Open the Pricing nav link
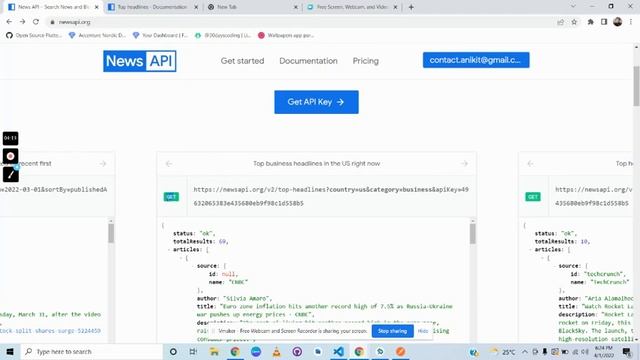The height and width of the screenshot is (360, 640). click(366, 61)
